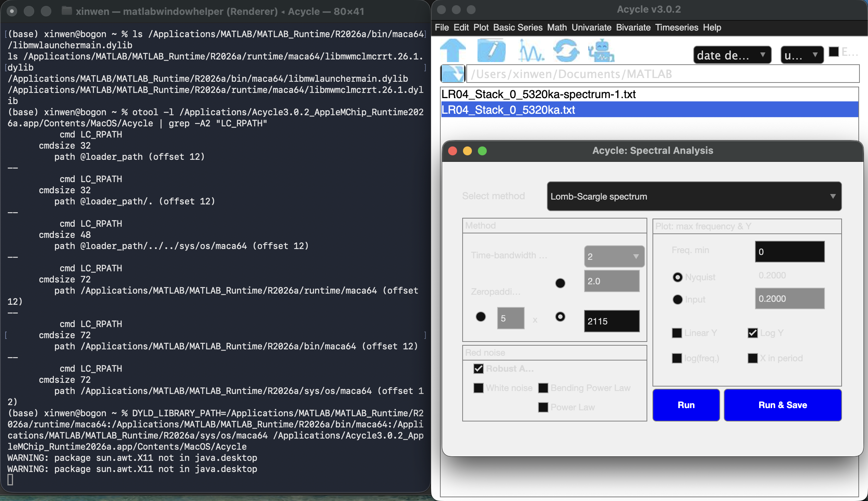This screenshot has height=501, width=868.
Task: Select the Nyquist radio button
Action: pyautogui.click(x=678, y=277)
